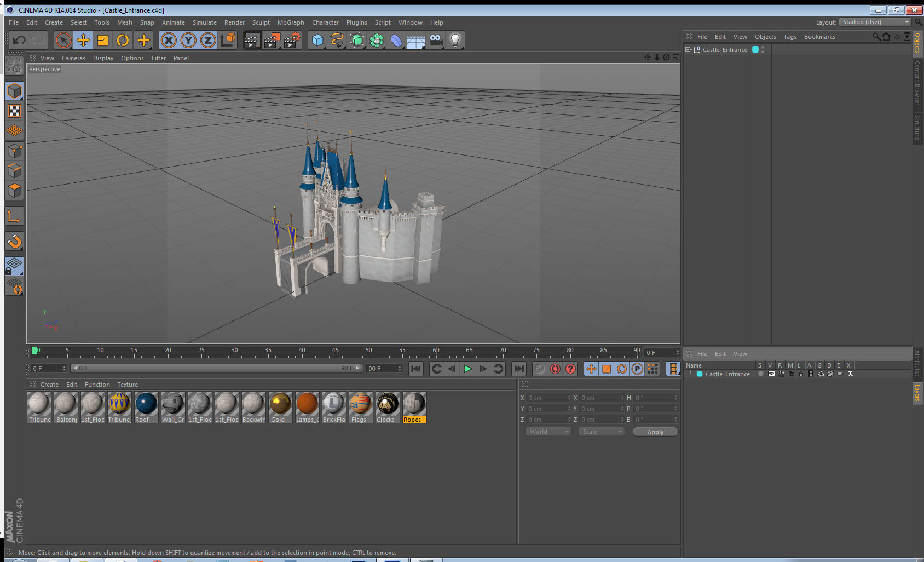Activate the Scale tool

(x=103, y=40)
